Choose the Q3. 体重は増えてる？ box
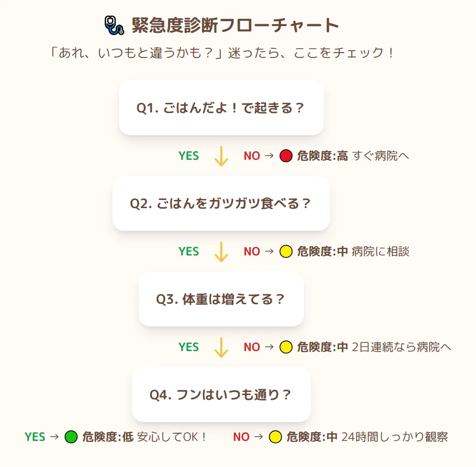This screenshot has height=467, width=476. 221,299
